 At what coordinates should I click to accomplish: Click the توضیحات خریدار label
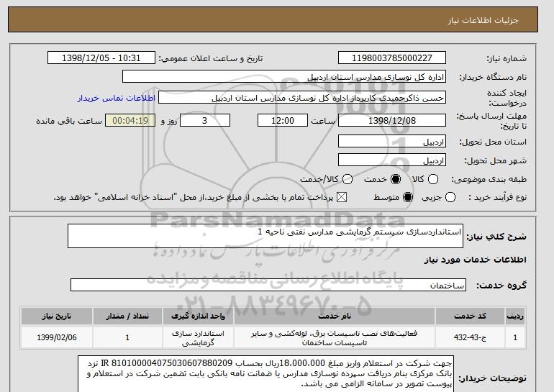pos(493,378)
